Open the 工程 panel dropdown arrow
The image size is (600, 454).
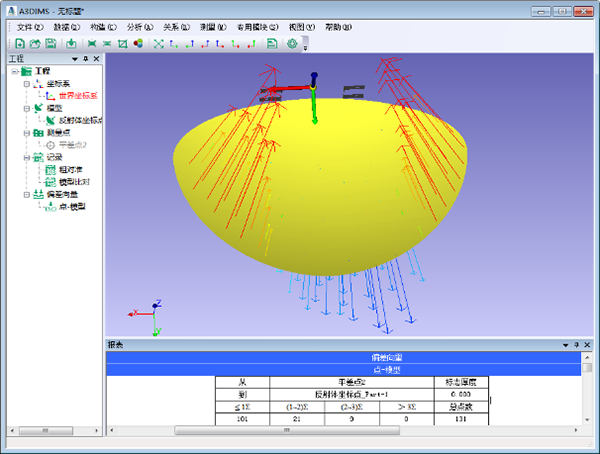point(75,59)
